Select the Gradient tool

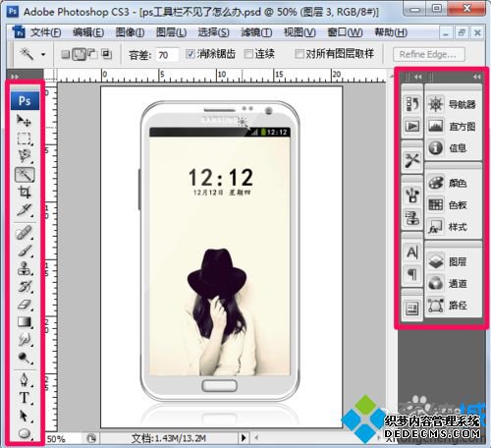(25, 322)
